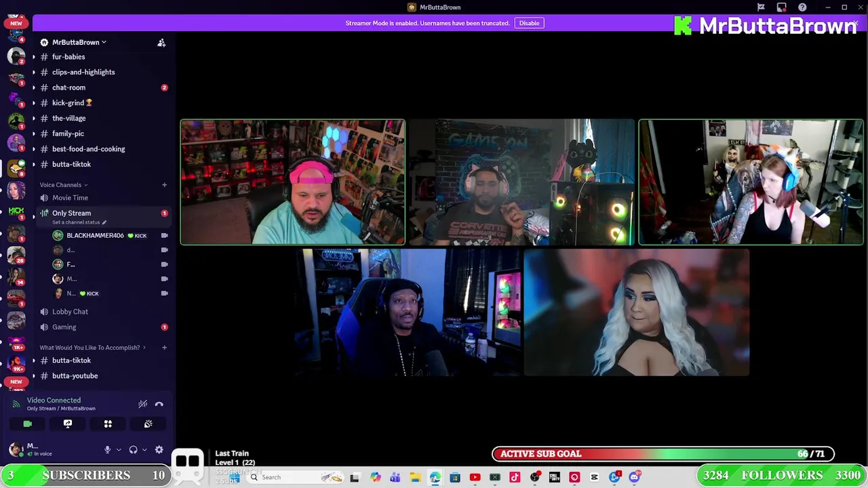Open File Explorer from the taskbar
Image resolution: width=868 pixels, height=488 pixels.
pyautogui.click(x=414, y=477)
